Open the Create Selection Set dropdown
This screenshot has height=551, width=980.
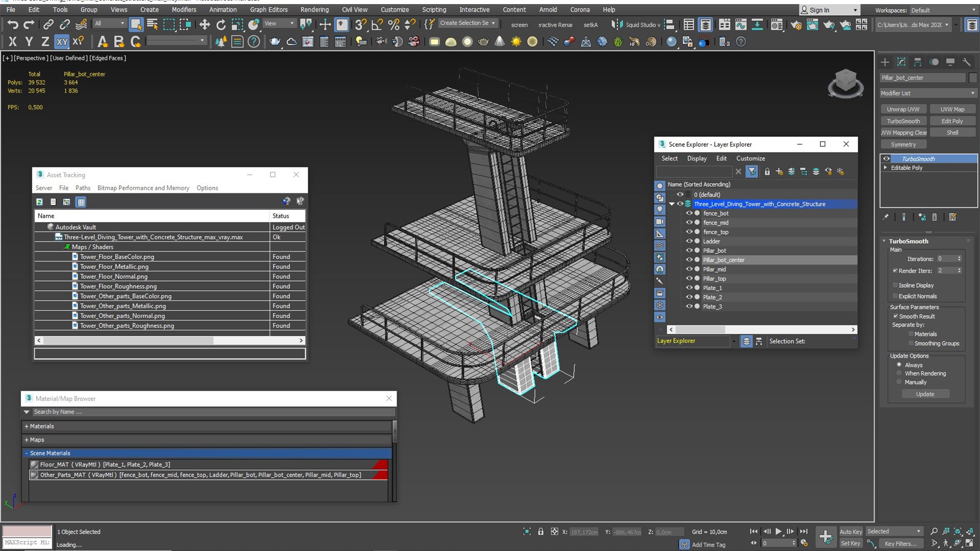coord(467,23)
